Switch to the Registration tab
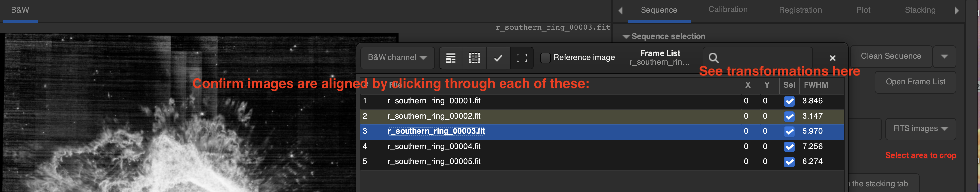 point(800,10)
